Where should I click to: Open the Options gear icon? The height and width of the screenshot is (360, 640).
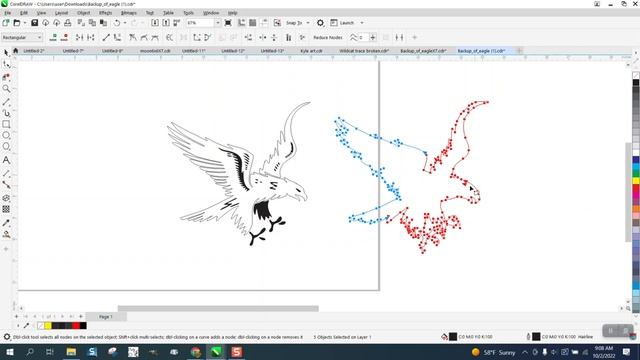[x=320, y=23]
